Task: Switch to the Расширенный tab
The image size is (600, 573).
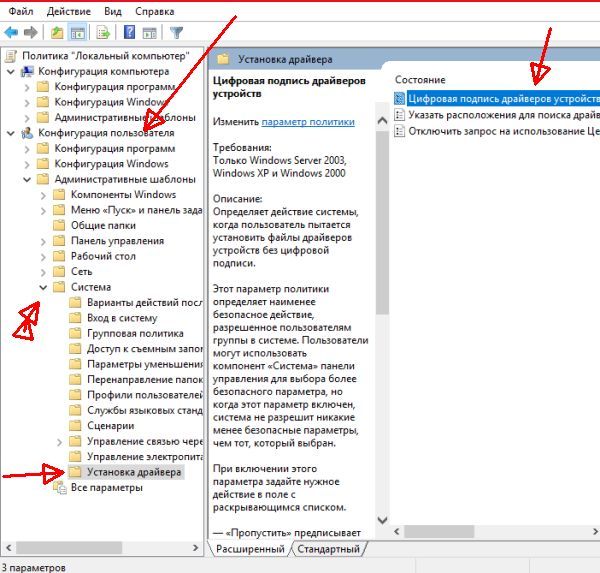Action: (250, 549)
